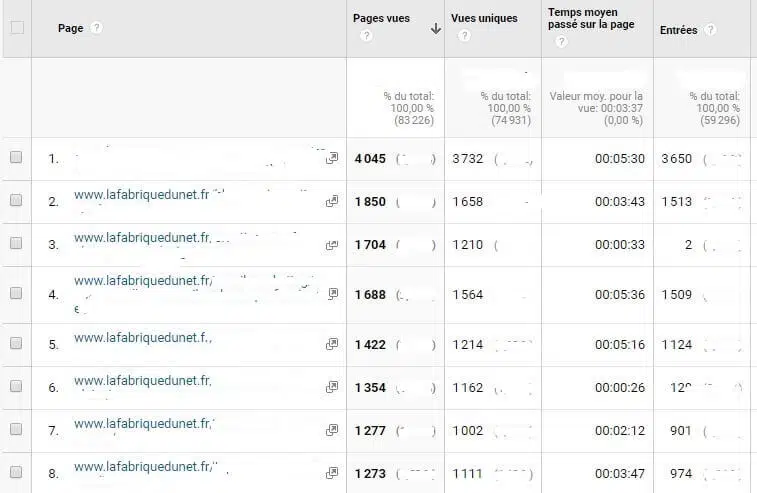Select the checkbox for row 4

16,293
